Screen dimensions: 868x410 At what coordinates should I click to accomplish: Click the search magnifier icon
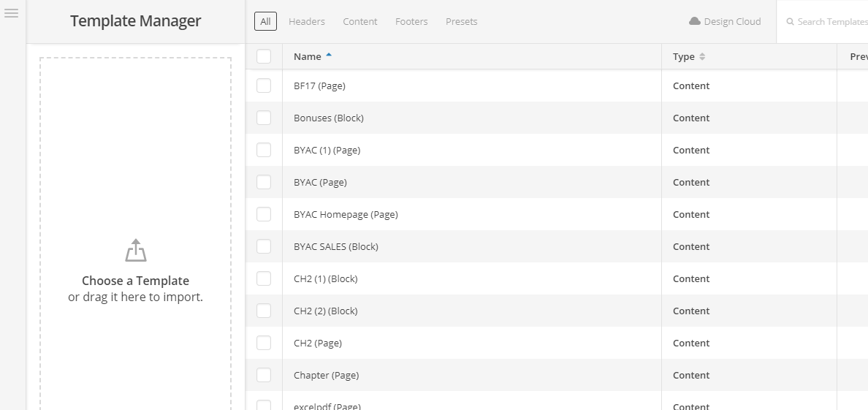(x=790, y=22)
